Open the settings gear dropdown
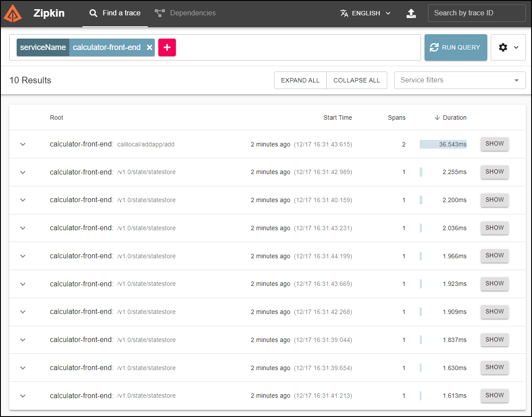 pyautogui.click(x=508, y=47)
